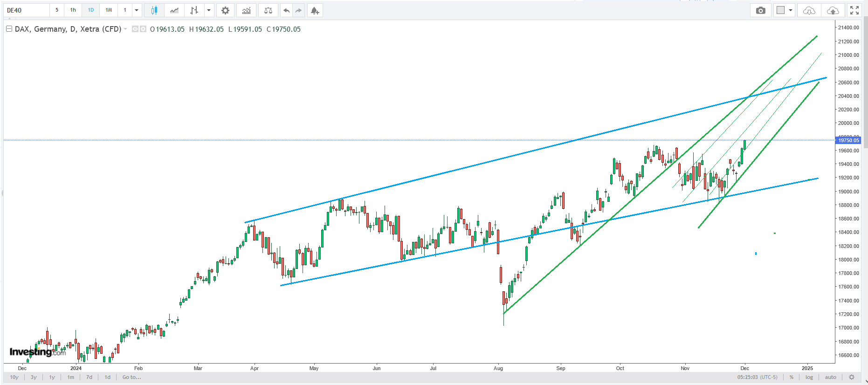Open the Indicators panel icon
Screen dimensions: 868x385
click(246, 10)
